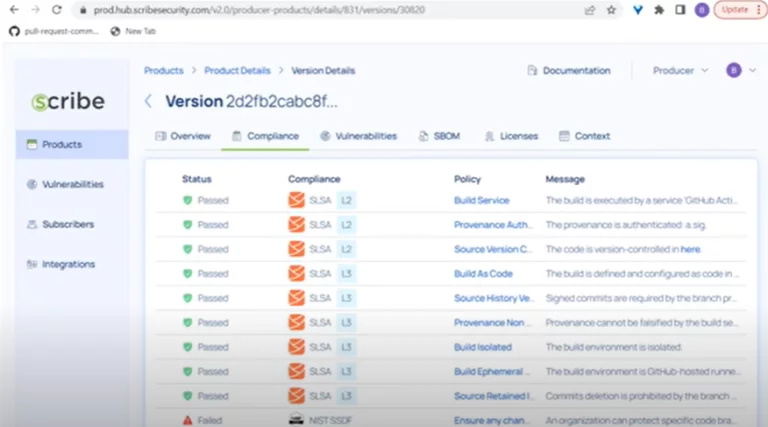This screenshot has width=768, height=427.
Task: Open Products in the sidebar
Action: pyautogui.click(x=72, y=144)
